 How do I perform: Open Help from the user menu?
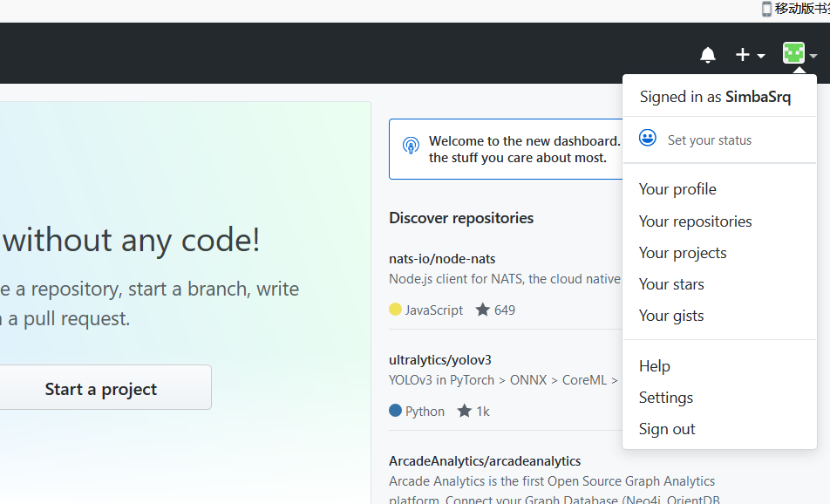pos(655,366)
